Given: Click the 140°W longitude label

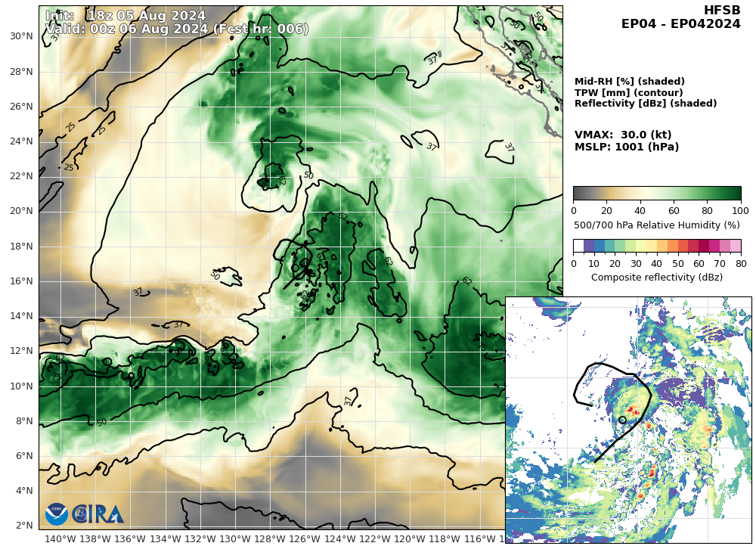Looking at the screenshot, I should point(60,538).
